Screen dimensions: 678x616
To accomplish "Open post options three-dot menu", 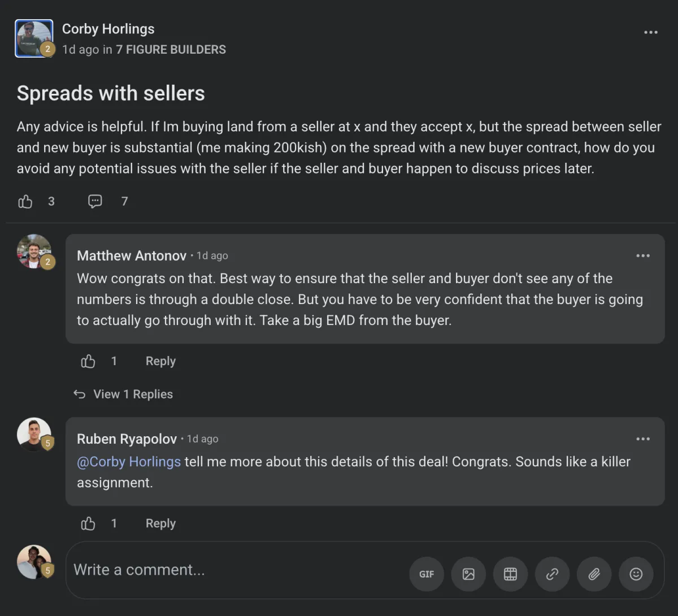I will 650,32.
